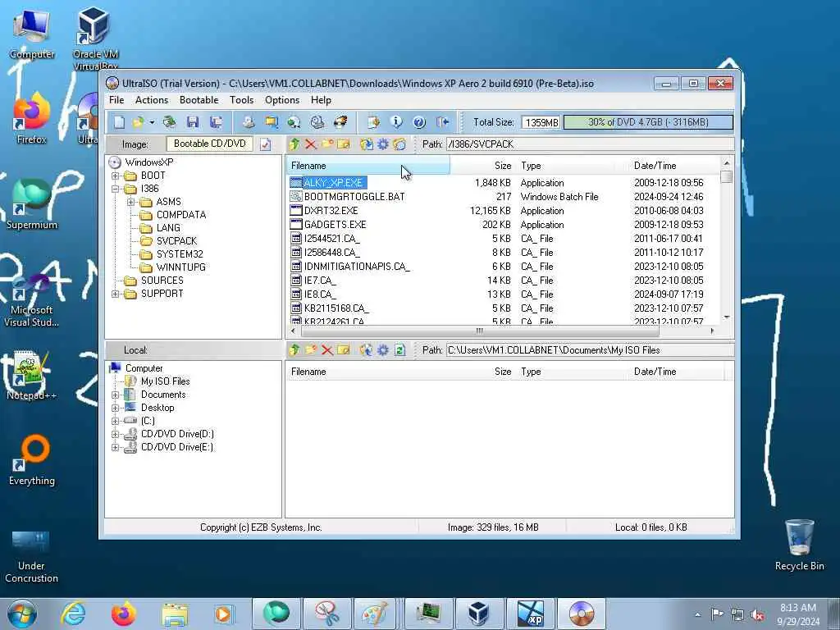Click the gear Properties icon in image toolbar

383,144
